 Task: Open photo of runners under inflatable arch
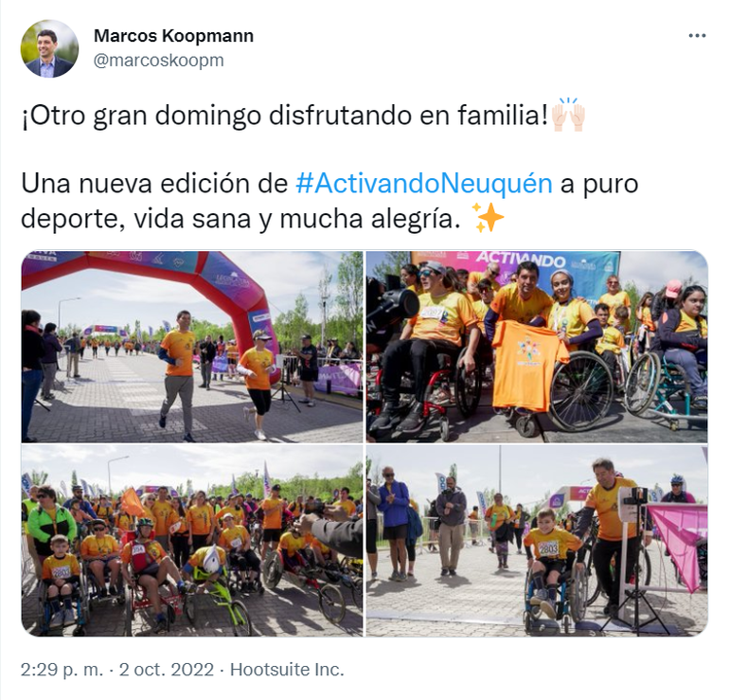point(192,347)
